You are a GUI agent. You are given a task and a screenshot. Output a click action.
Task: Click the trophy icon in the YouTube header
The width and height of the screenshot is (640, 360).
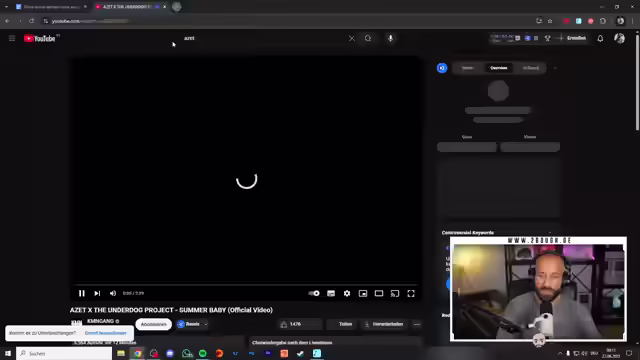[548, 38]
